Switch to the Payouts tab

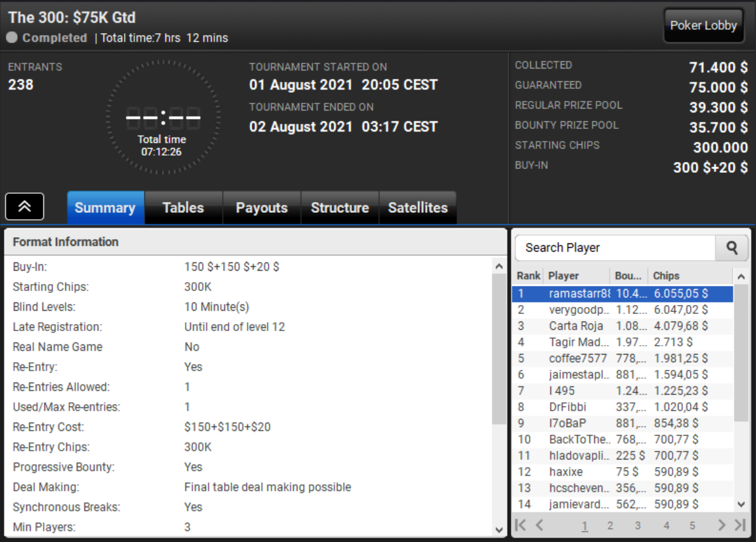[261, 208]
